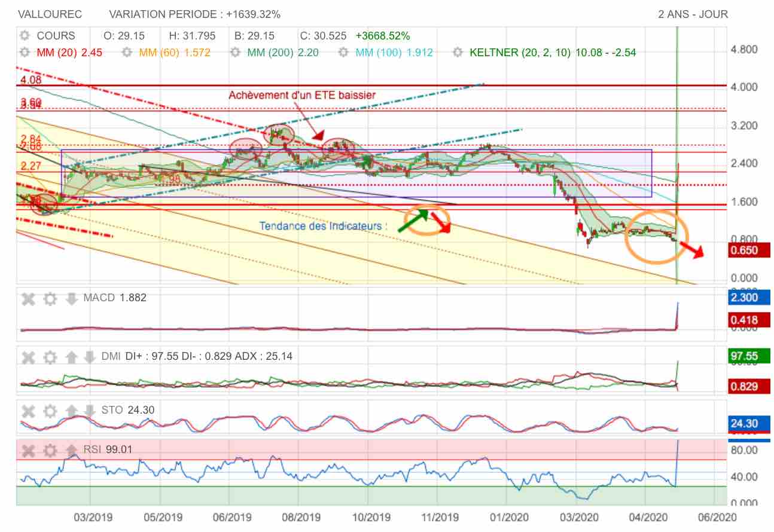Click the VARIATION PERIODE +1639.32% text
The height and width of the screenshot is (532, 774).
tap(195, 14)
